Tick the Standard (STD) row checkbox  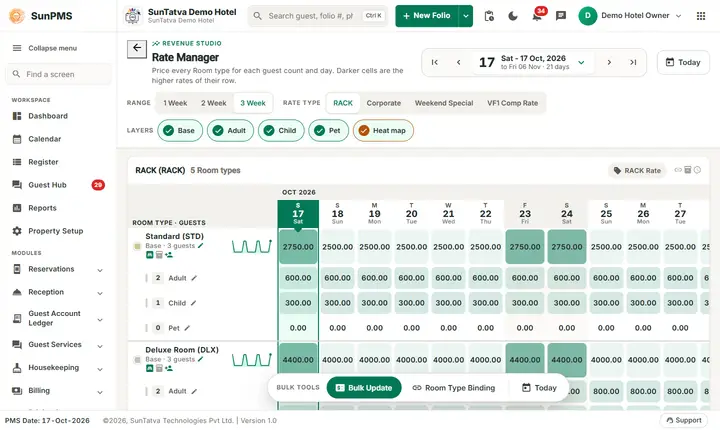(x=137, y=246)
